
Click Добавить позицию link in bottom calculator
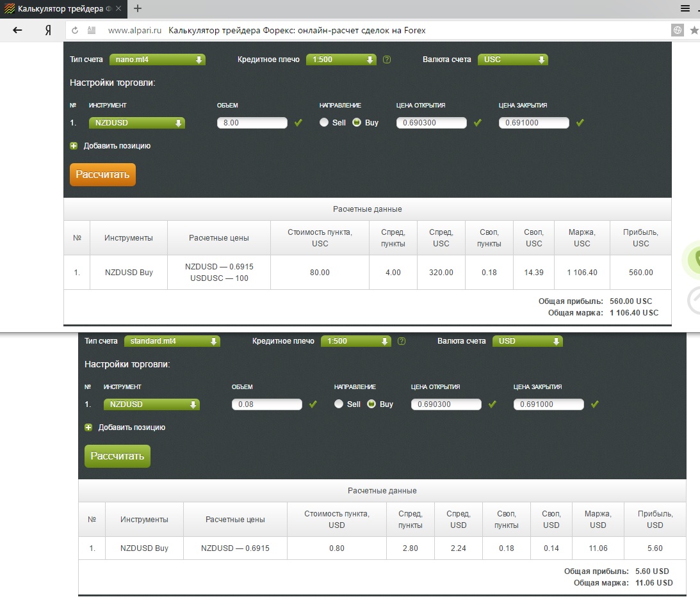pos(132,427)
